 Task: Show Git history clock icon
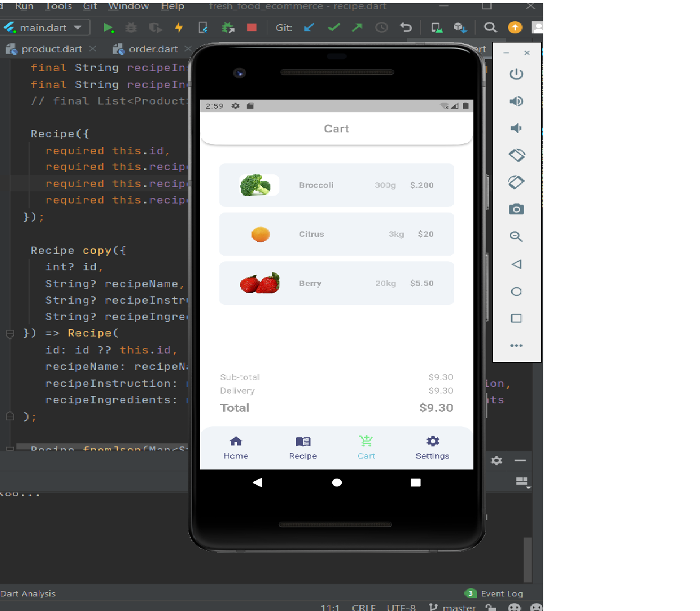click(381, 28)
